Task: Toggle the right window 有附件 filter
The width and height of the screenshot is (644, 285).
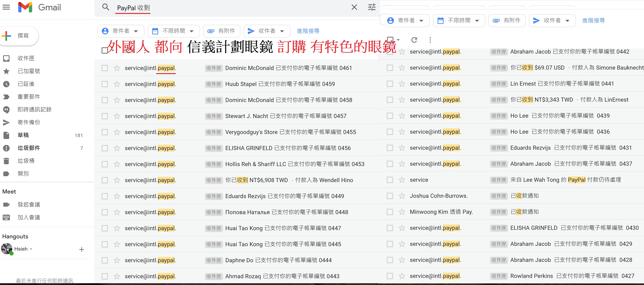Action: [507, 20]
